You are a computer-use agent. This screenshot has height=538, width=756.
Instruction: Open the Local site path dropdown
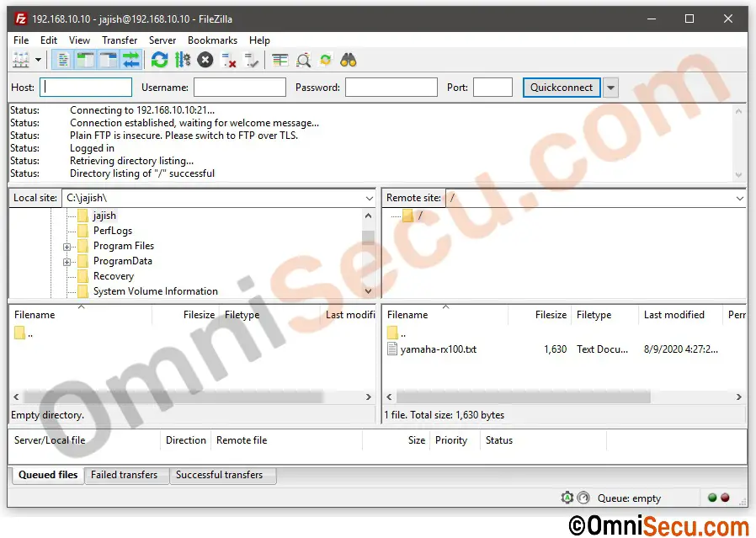click(x=370, y=198)
